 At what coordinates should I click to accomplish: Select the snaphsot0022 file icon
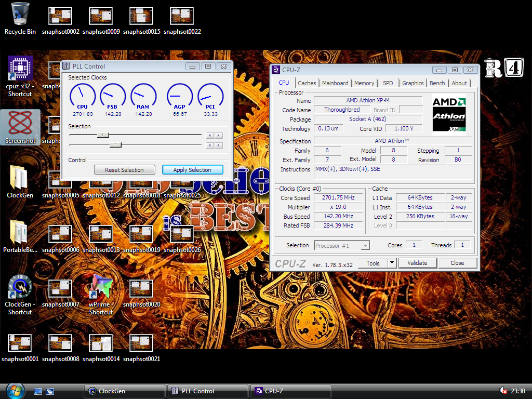182,20
